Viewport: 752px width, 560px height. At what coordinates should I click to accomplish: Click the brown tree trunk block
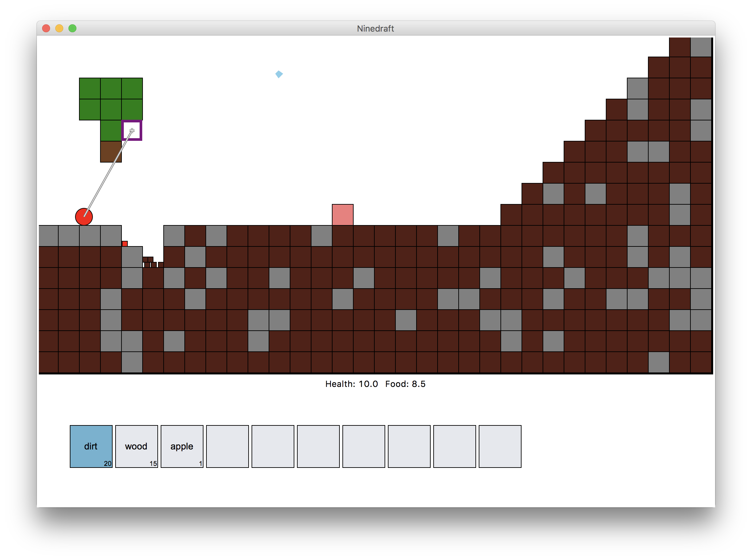pyautogui.click(x=111, y=152)
